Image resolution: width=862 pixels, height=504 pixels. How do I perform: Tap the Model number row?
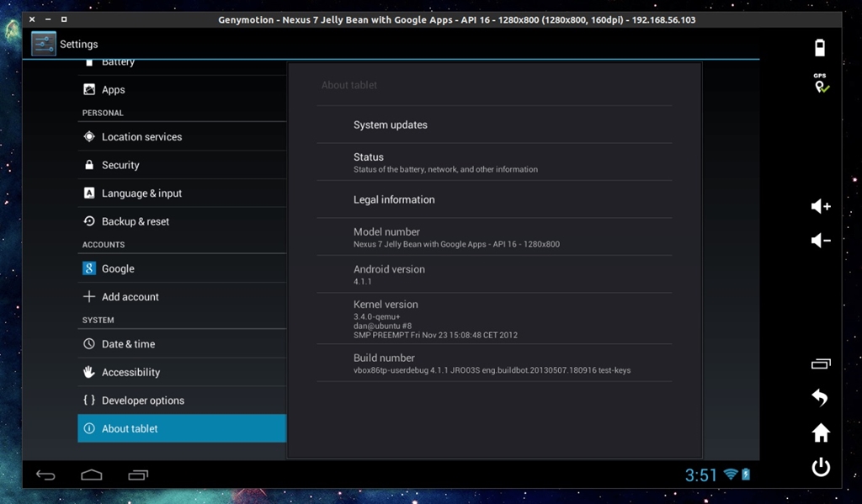(x=494, y=237)
